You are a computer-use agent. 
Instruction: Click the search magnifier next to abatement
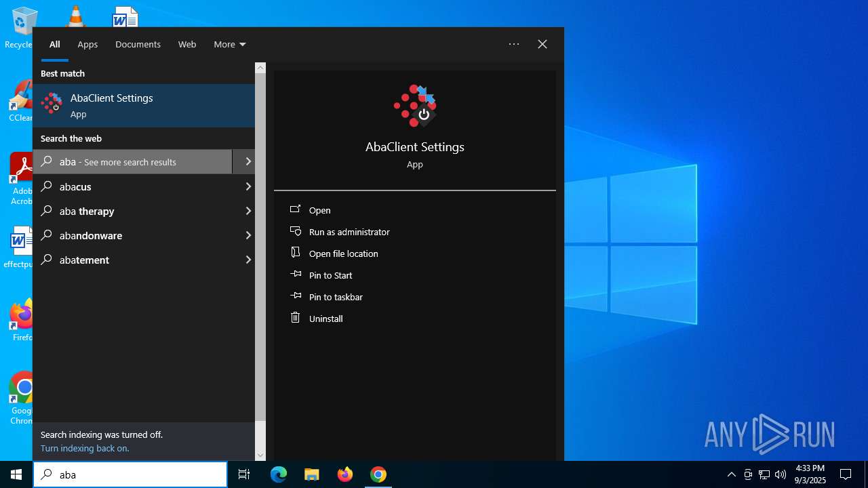[x=47, y=260]
